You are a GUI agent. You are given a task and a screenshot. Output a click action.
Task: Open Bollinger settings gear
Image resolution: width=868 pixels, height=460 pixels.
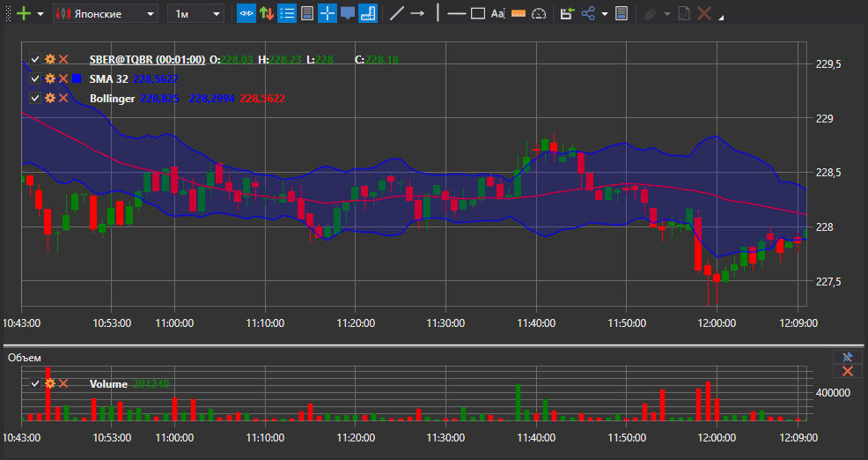50,98
